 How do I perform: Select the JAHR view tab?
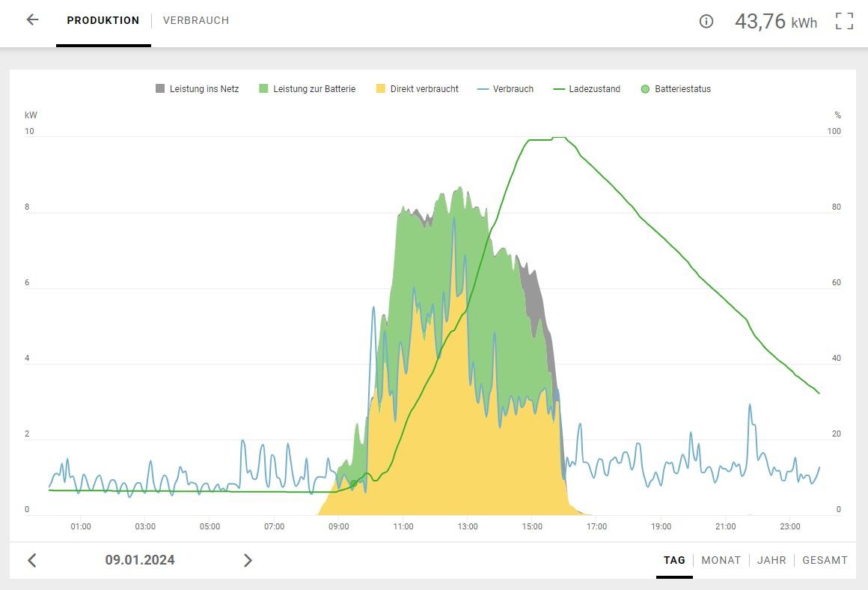(771, 560)
